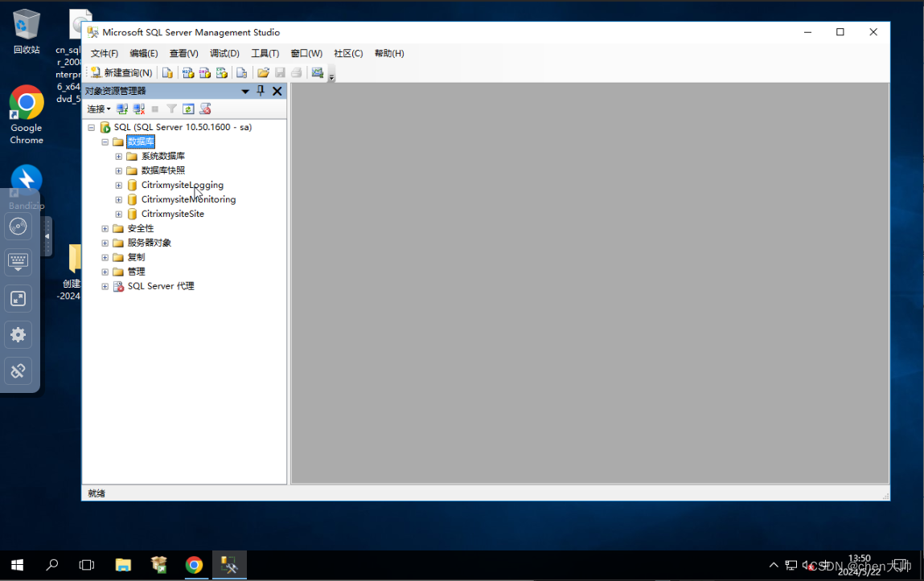The width and height of the screenshot is (924, 581).
Task: Select the CitrixmysiteLogging database
Action: point(182,185)
